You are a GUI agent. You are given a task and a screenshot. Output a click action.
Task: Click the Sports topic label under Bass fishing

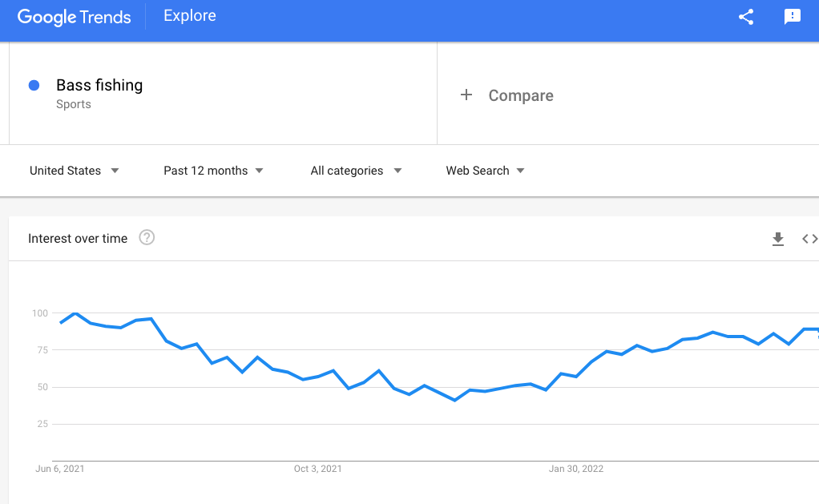point(74,104)
